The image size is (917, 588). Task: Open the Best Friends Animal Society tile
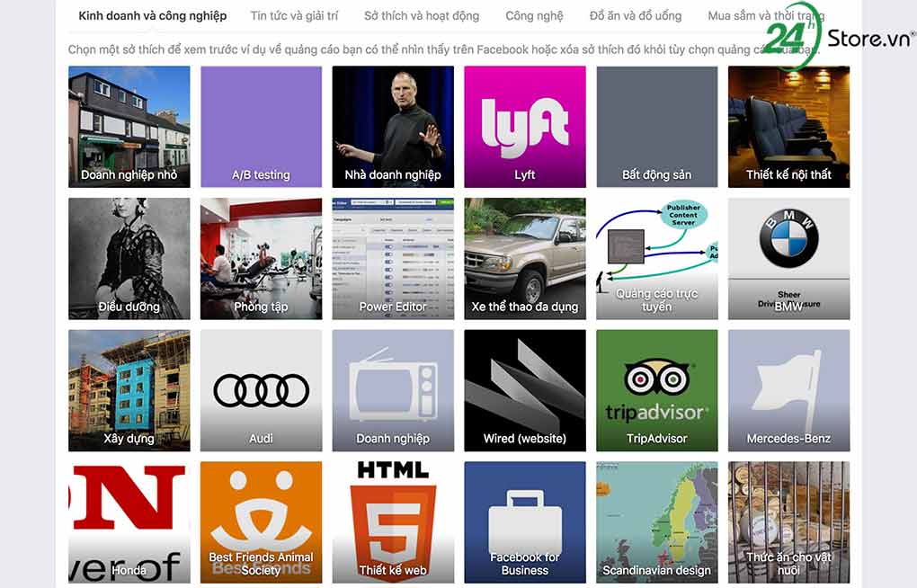pyautogui.click(x=261, y=521)
